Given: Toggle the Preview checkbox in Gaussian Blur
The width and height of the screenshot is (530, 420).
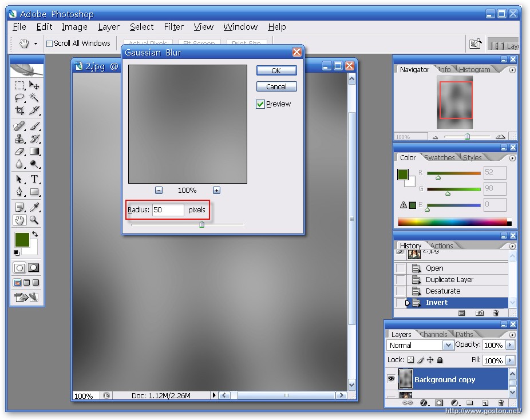Looking at the screenshot, I should pos(260,104).
